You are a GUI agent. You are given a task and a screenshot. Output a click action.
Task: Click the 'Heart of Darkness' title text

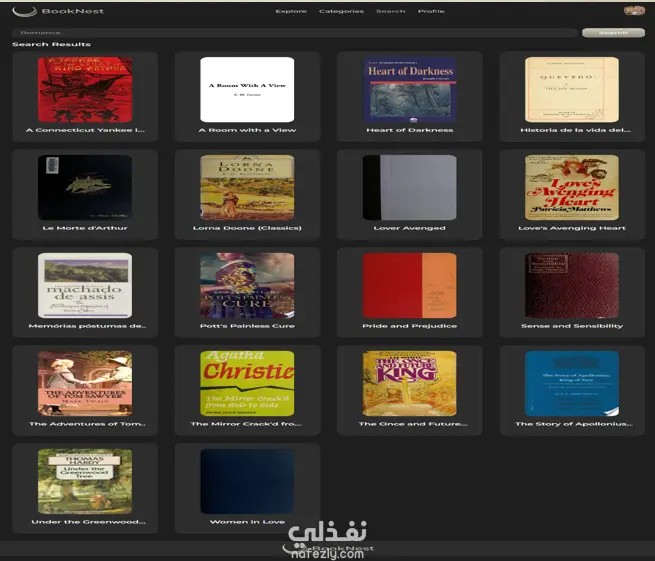pyautogui.click(x=410, y=130)
